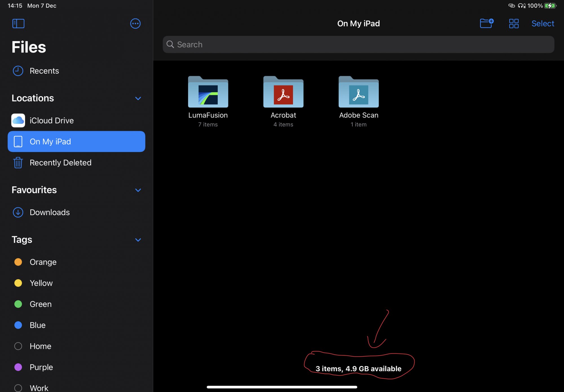The height and width of the screenshot is (392, 564).
Task: Collapse the Locations section
Action: (x=138, y=98)
